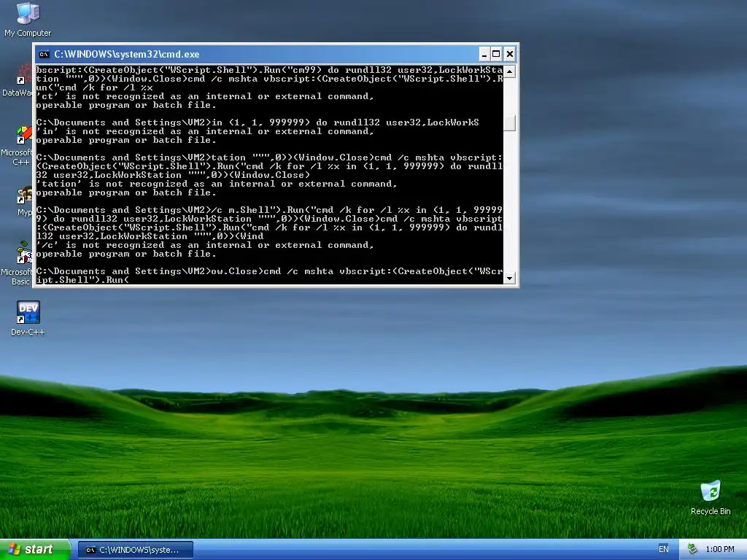Viewport: 747px width, 560px height.
Task: Minimize the cmd.exe window
Action: click(x=484, y=54)
